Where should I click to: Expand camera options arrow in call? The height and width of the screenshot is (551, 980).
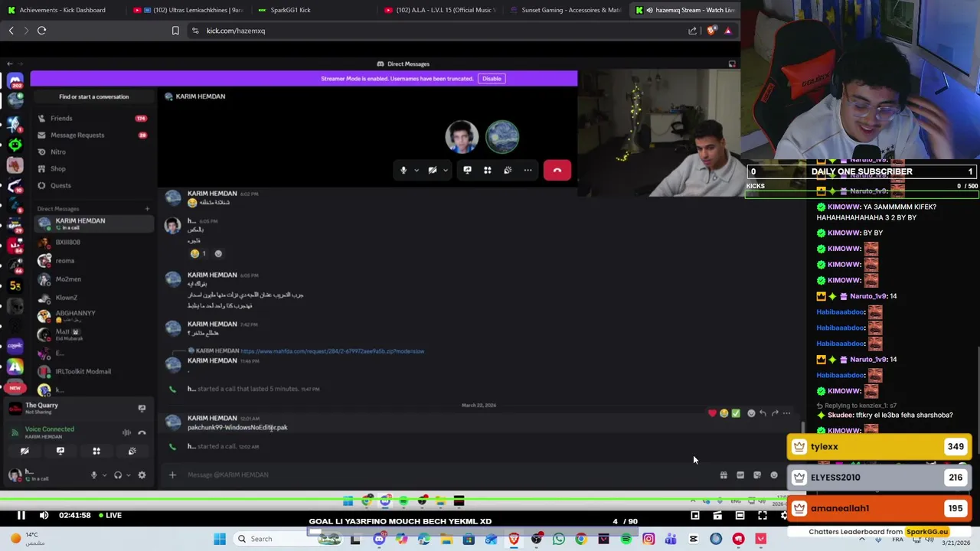click(x=445, y=170)
